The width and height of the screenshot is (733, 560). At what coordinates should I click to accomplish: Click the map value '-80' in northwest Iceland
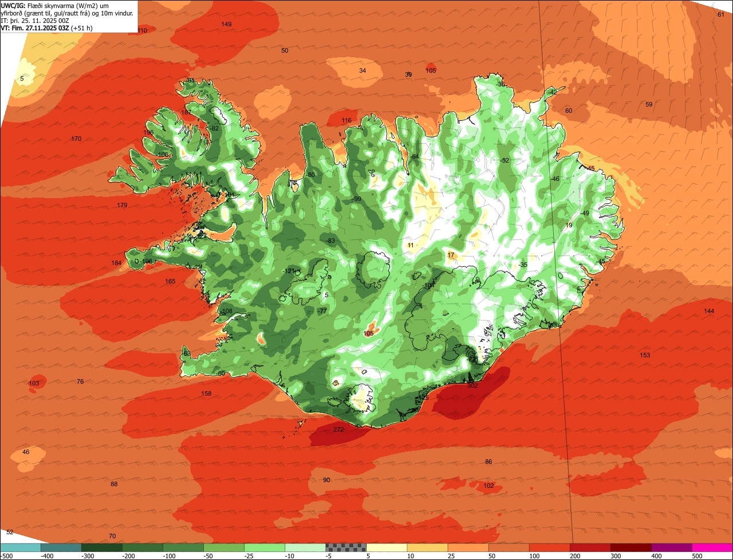pyautogui.click(x=310, y=175)
